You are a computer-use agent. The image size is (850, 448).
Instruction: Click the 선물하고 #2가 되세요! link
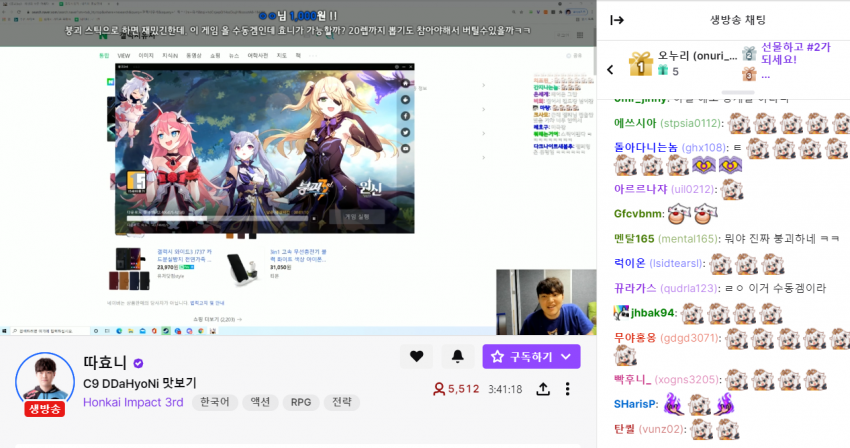(x=795, y=53)
